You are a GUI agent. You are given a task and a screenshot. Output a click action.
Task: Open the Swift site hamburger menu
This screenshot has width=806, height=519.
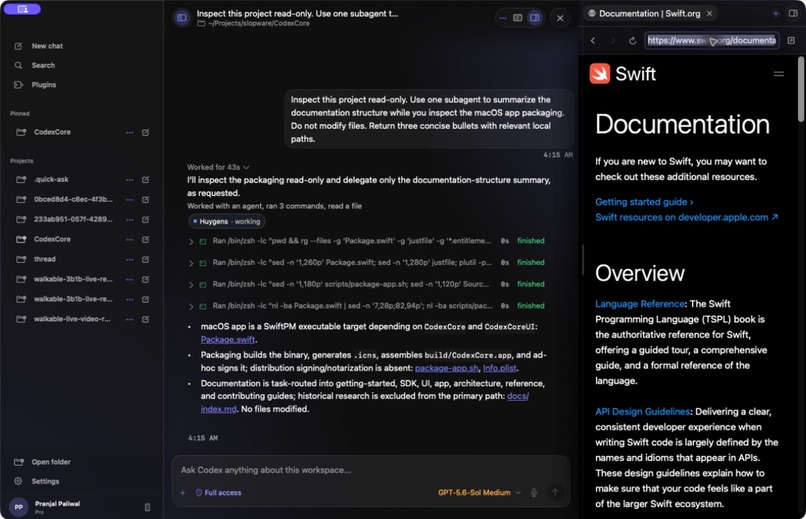779,74
